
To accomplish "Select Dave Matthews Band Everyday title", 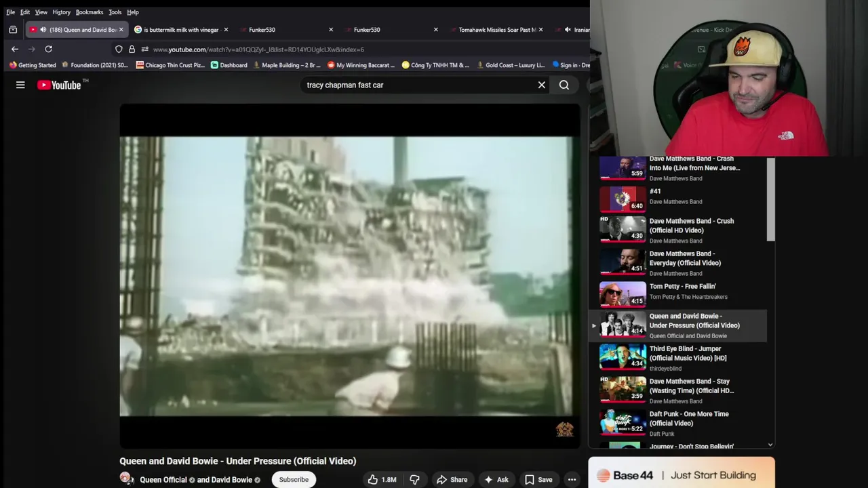I will click(x=685, y=258).
